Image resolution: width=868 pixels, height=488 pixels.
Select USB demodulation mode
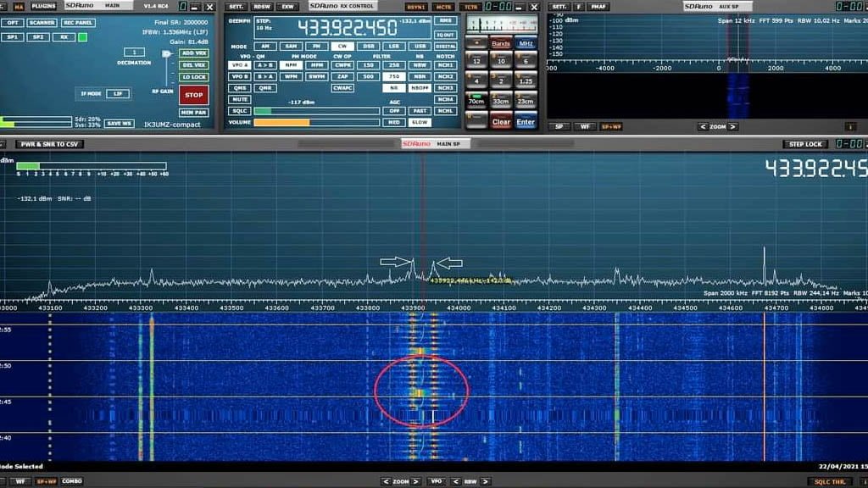point(419,47)
